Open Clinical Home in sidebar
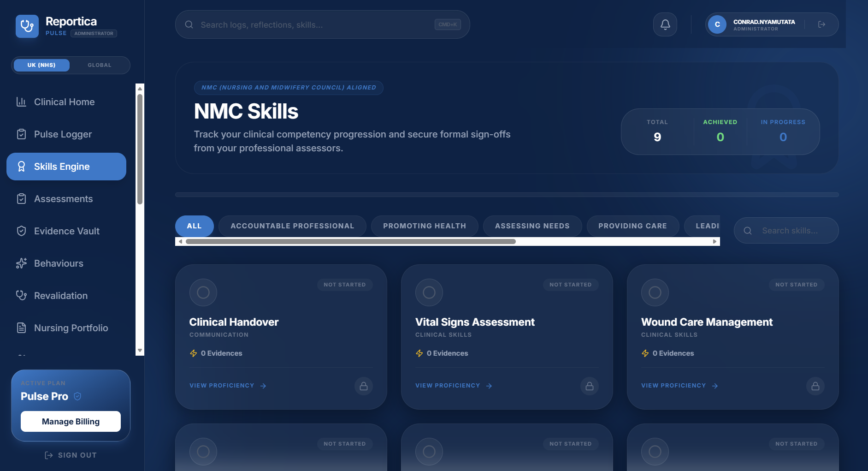The image size is (868, 471). coord(66,102)
